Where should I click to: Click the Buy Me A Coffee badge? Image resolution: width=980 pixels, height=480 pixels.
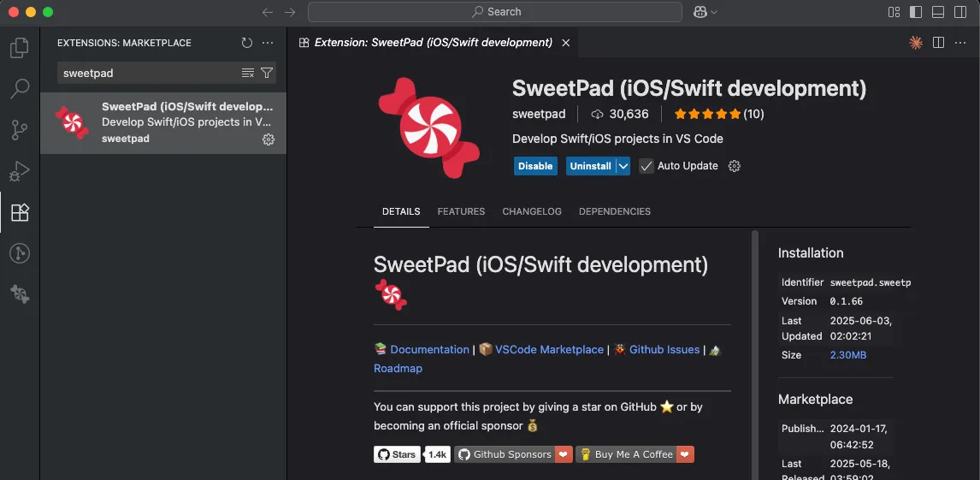(x=635, y=454)
